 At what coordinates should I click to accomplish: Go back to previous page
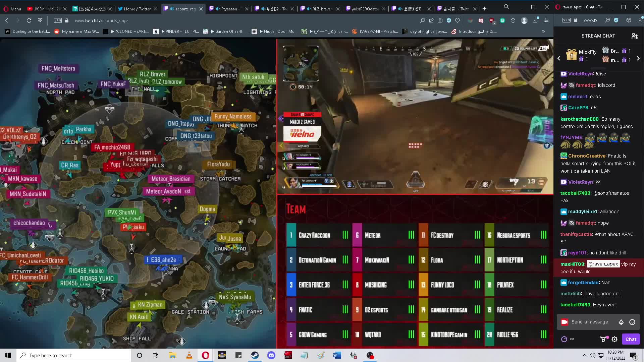pyautogui.click(x=7, y=20)
